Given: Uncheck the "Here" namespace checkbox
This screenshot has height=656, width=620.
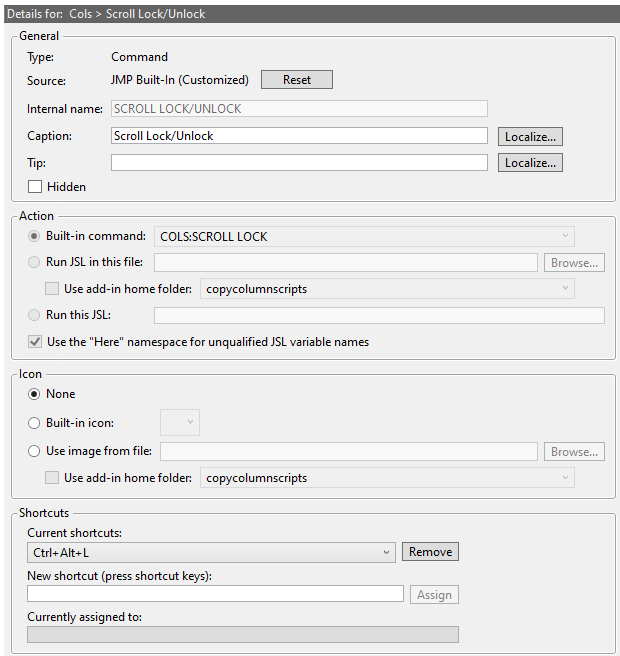Looking at the screenshot, I should coord(35,342).
